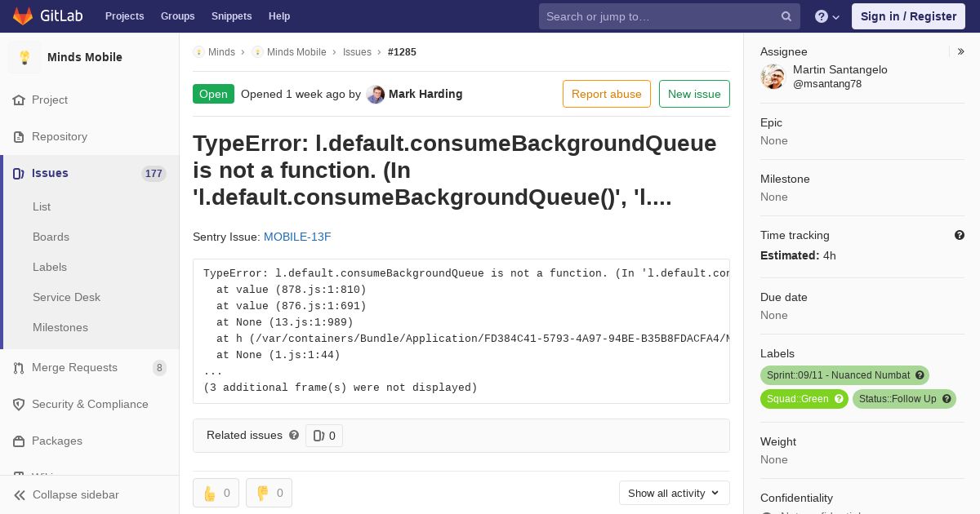
Task: Go to the Minds breadcrumb link
Action: click(x=221, y=51)
